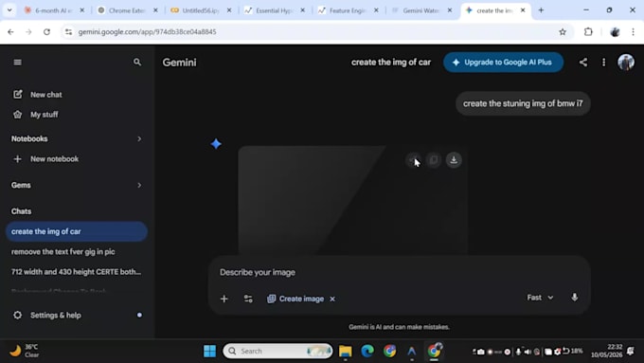Open the tools sliders icon in prompt box
Viewport: 644px width, 363px height.
[248, 299]
